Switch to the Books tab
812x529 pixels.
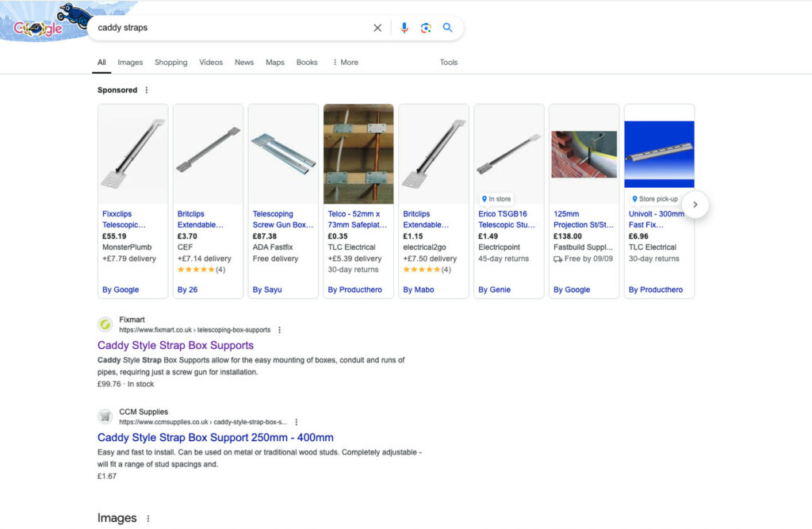(307, 62)
